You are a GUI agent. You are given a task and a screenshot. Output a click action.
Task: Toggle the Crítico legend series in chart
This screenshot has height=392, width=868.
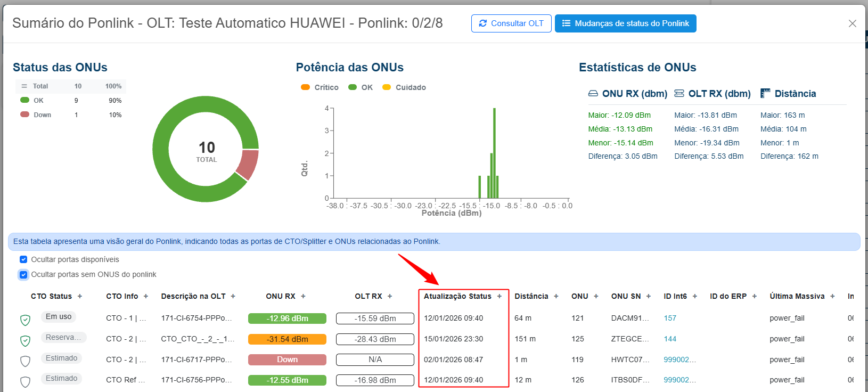click(320, 87)
